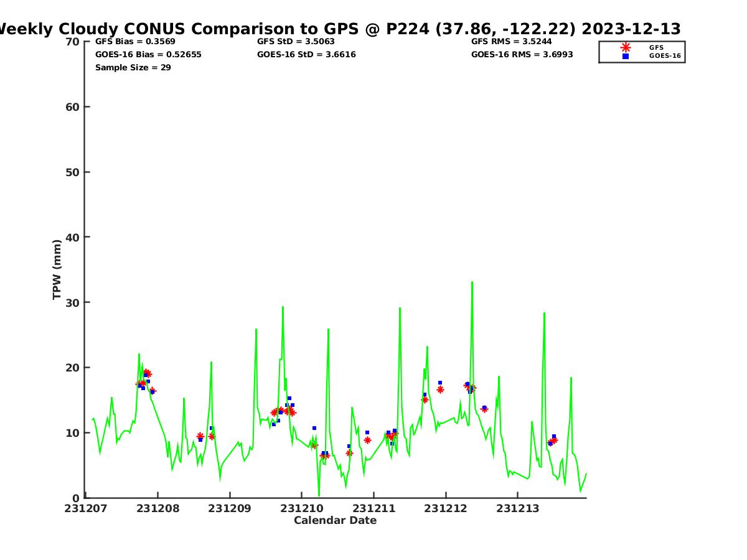Click the 40 y-axis tick label
747x560 pixels.
tap(73, 237)
